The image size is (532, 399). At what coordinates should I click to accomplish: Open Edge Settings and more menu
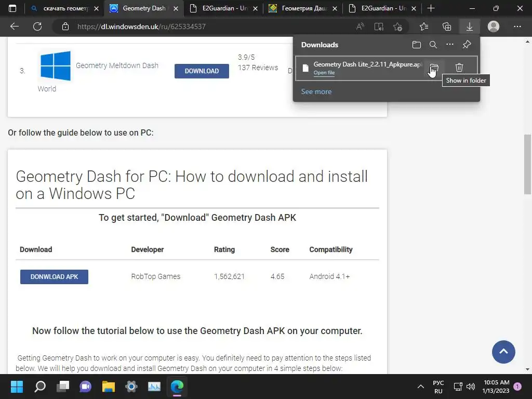517,26
